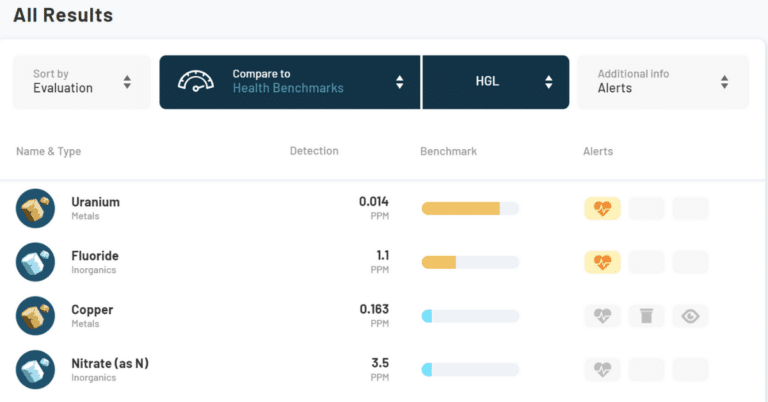The width and height of the screenshot is (768, 402).
Task: Click the Name & Type column header
Action: (x=49, y=151)
